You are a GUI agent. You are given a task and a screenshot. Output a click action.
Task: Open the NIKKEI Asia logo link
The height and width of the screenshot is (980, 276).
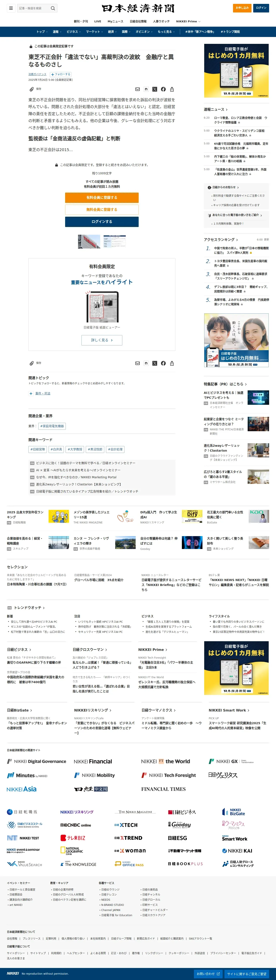click(22, 789)
